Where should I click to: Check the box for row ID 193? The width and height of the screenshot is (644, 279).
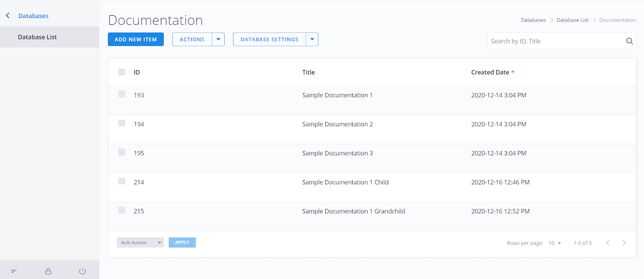point(122,94)
